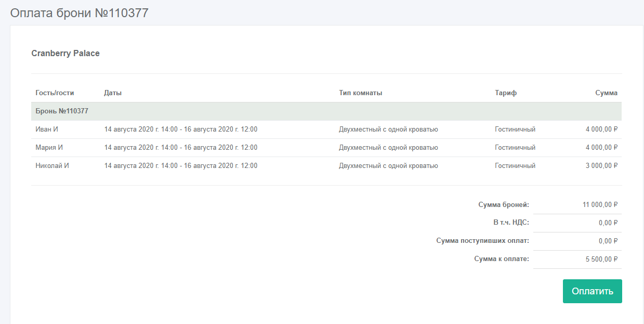Screen dimensions: 644x324
Task: Click the Сумма к оплате value 5 500,00 ₽
Action: pyautogui.click(x=601, y=260)
